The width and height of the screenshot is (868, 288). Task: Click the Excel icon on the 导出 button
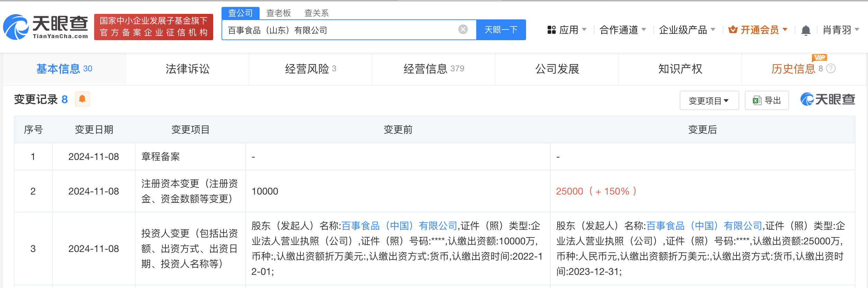click(757, 101)
